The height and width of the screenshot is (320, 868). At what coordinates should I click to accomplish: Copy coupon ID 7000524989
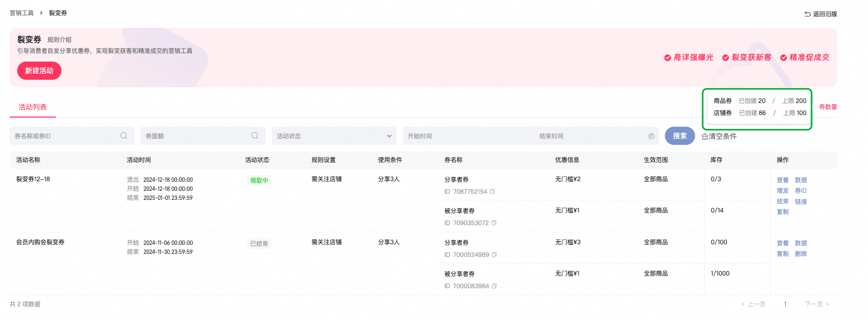494,255
